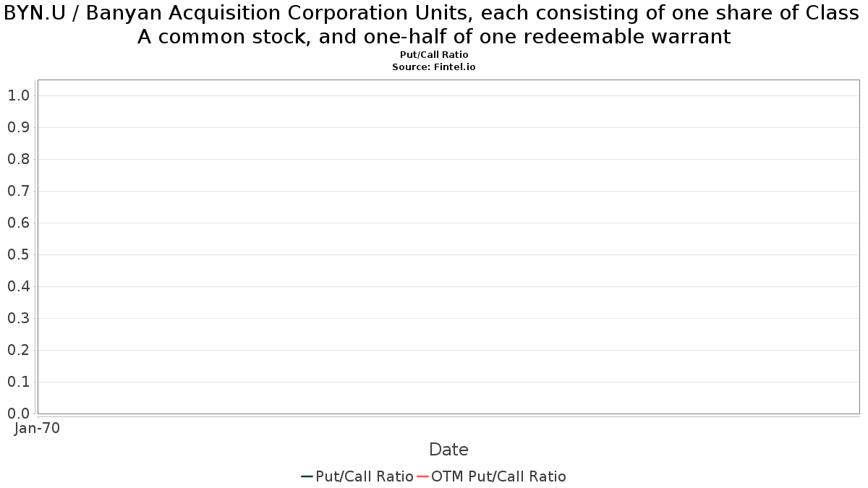This screenshot has height=488, width=868.
Task: Click the 0.0 y-axis tick label
Action: 18,414
